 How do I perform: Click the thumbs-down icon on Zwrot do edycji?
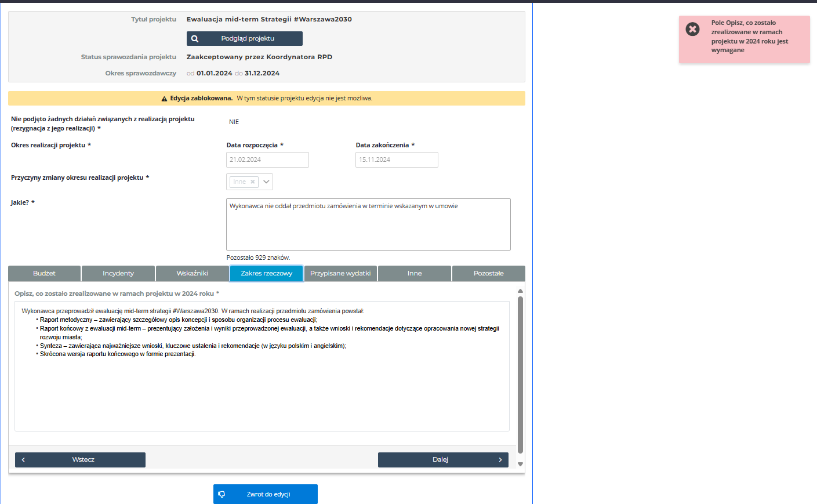pos(222,495)
